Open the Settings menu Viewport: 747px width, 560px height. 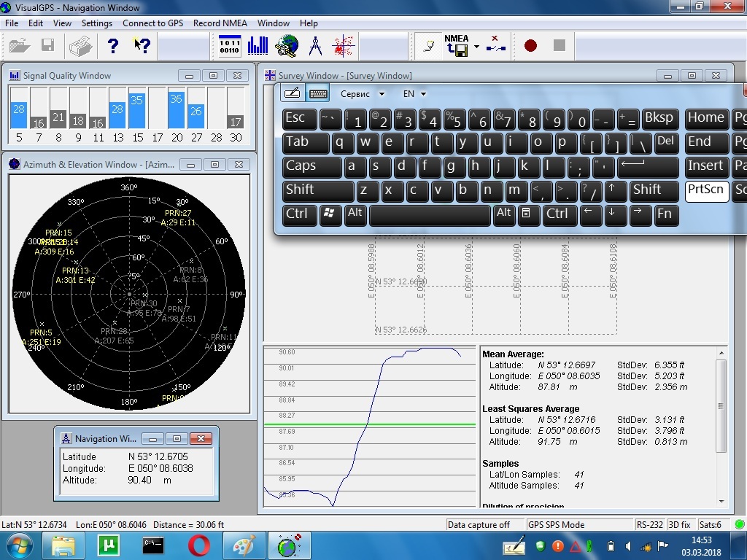[97, 23]
